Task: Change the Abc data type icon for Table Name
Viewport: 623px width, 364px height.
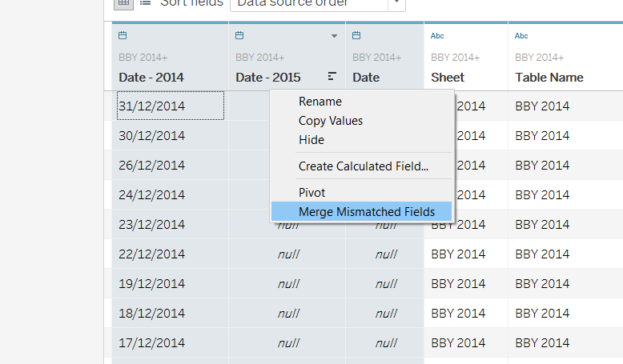Action: 521,36
